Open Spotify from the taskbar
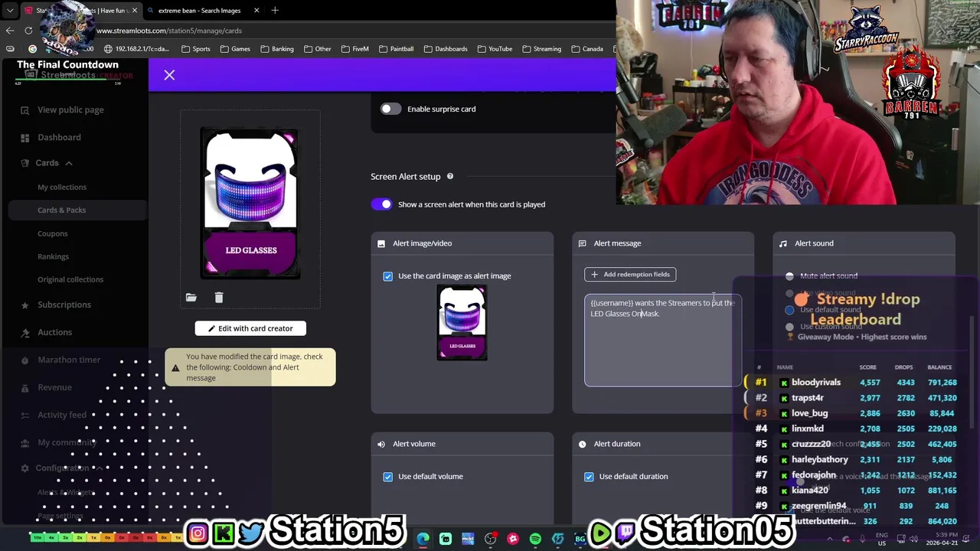The image size is (980, 551). 535,539
